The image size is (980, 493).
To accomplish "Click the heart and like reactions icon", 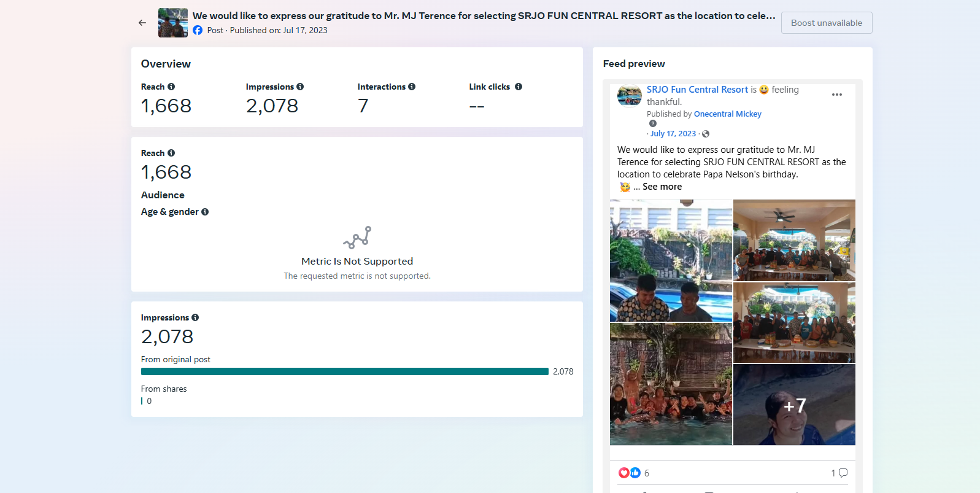I will click(630, 473).
